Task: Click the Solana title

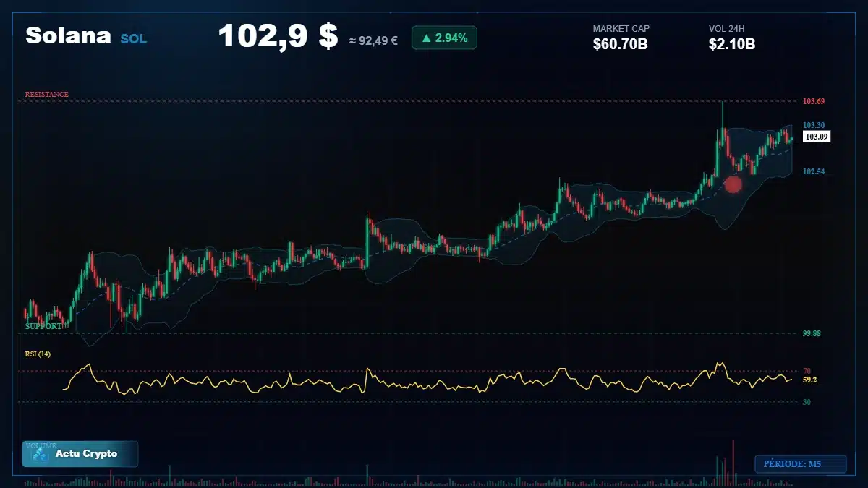Action: coord(68,35)
